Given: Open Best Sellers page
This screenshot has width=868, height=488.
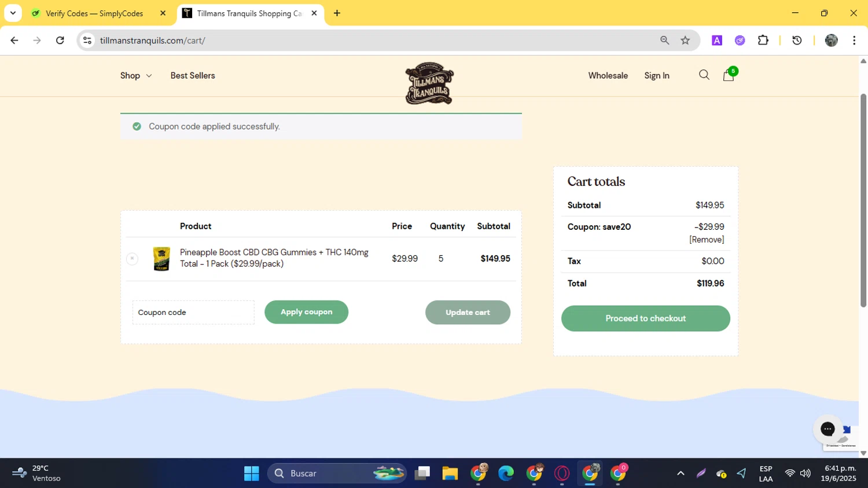Looking at the screenshot, I should [193, 76].
